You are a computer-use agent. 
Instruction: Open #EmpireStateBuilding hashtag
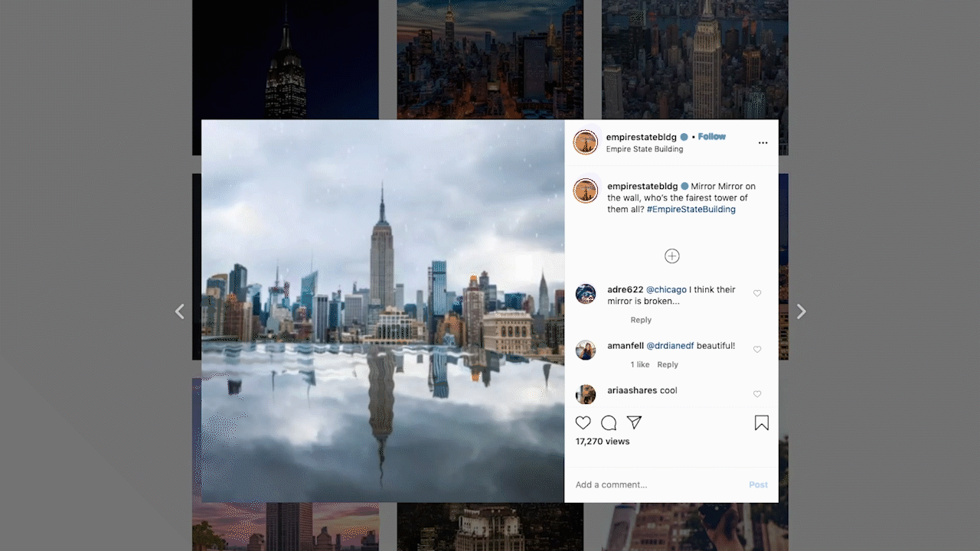point(691,210)
